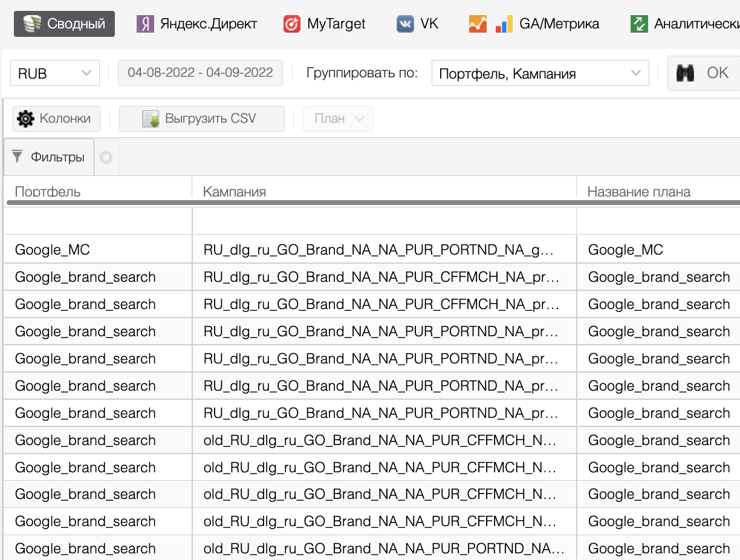This screenshot has height=560, width=740.
Task: Click the Сводный coins stack icon
Action: pyautogui.click(x=31, y=24)
